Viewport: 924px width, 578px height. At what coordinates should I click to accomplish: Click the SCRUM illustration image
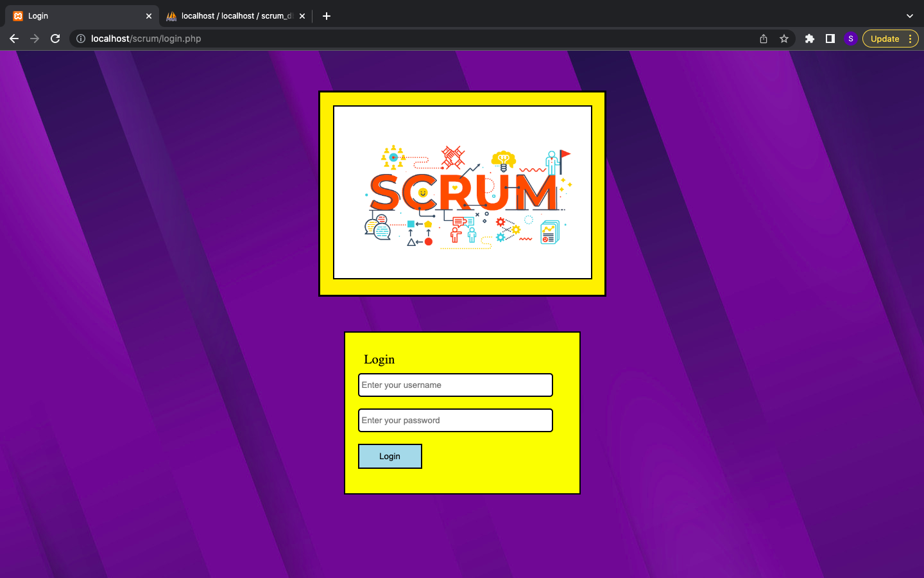[462, 192]
